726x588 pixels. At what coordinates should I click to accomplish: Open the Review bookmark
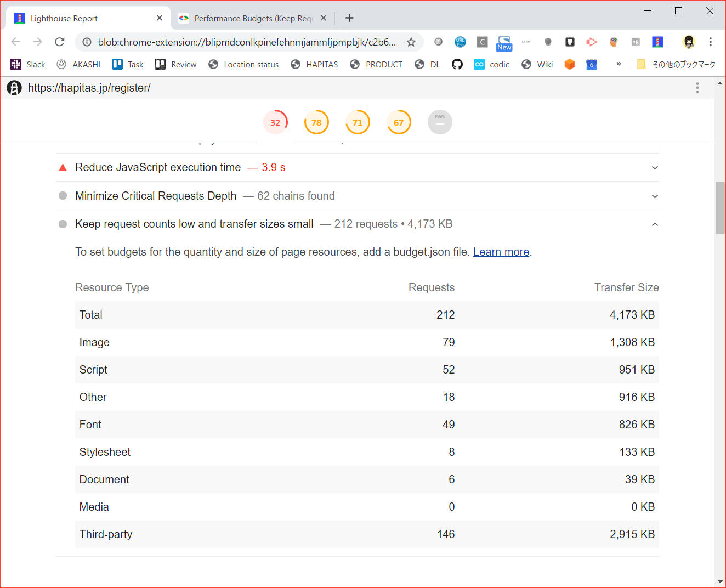[175, 64]
